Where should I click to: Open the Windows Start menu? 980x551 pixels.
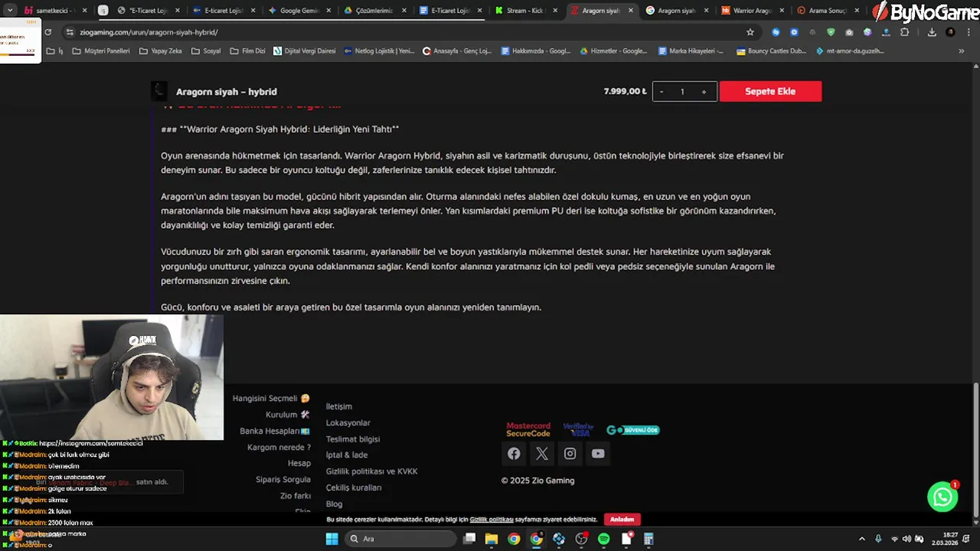332,539
